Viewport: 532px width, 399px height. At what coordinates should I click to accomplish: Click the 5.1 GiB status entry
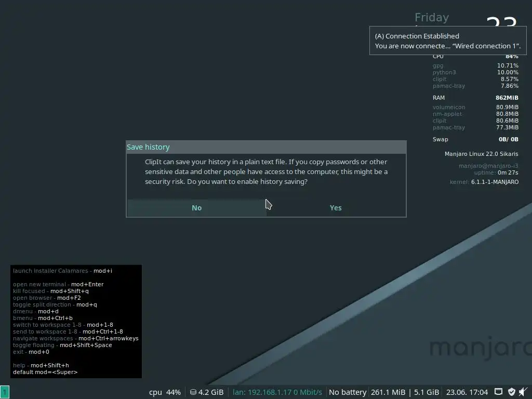coord(427,392)
